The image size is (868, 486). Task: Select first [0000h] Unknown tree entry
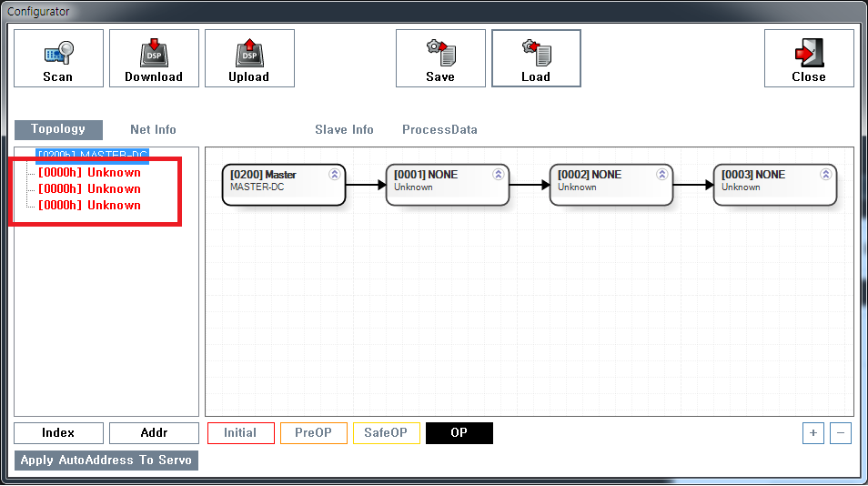click(89, 172)
